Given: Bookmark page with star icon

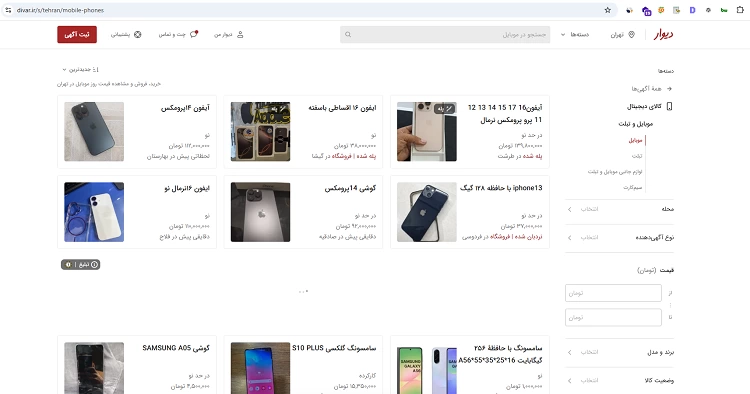Looking at the screenshot, I should [x=607, y=10].
